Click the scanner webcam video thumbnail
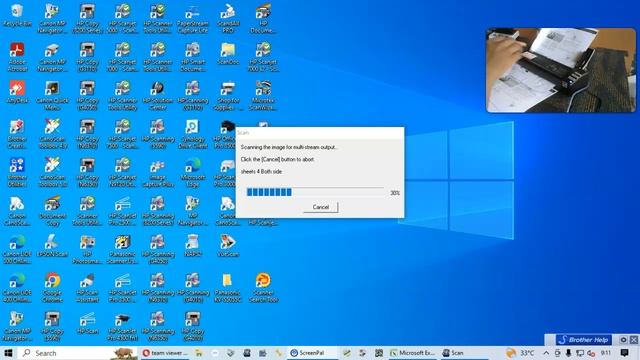The image size is (640, 360). tap(561, 70)
